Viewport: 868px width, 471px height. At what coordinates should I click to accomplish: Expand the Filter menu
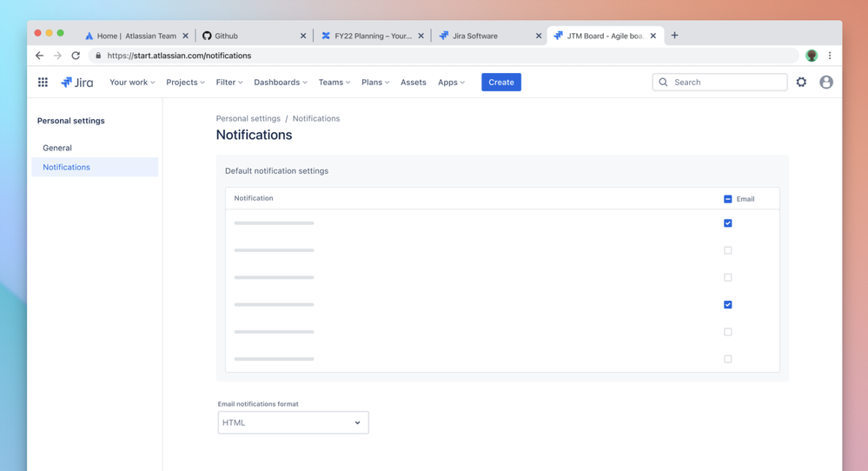(229, 82)
